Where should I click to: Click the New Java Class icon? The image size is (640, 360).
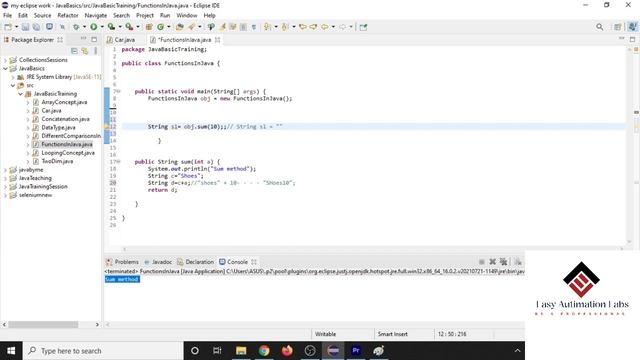[x=160, y=27]
